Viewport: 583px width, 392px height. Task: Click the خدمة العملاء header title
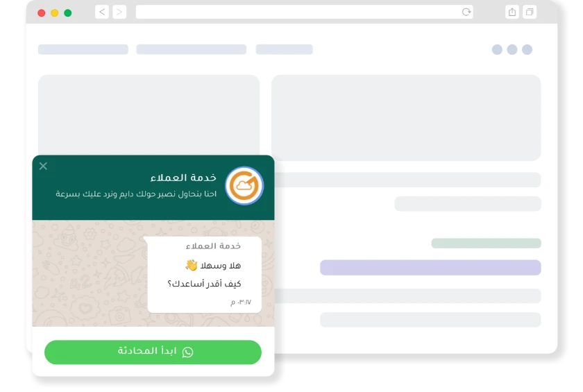183,178
